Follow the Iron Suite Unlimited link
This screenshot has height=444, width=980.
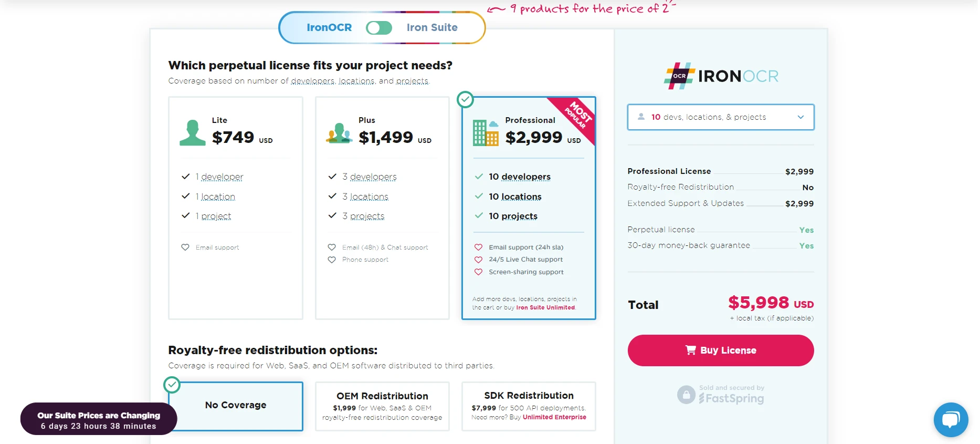(x=545, y=308)
